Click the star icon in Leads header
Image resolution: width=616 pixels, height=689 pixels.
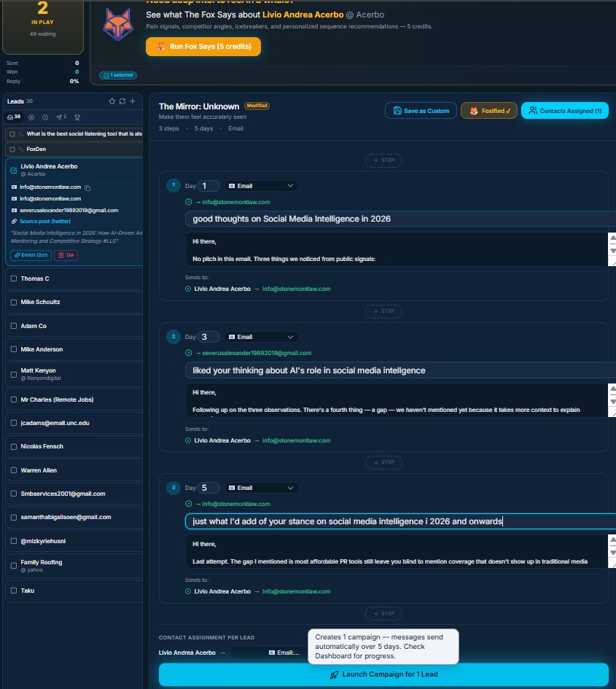click(x=112, y=101)
